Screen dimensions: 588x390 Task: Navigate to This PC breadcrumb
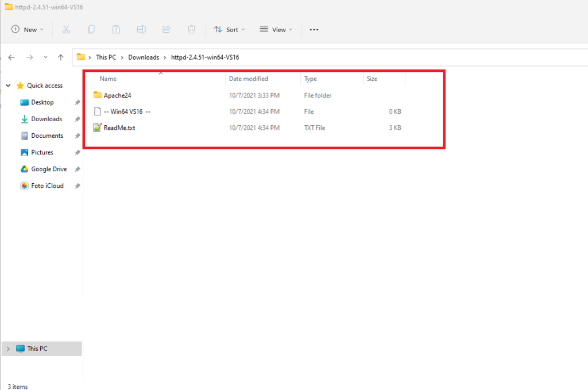pos(106,57)
